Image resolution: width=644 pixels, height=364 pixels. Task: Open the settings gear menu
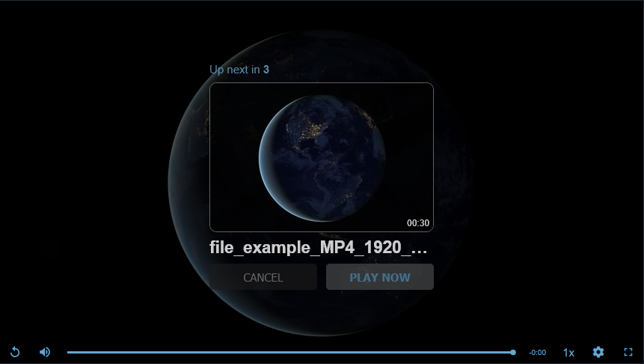pos(598,352)
